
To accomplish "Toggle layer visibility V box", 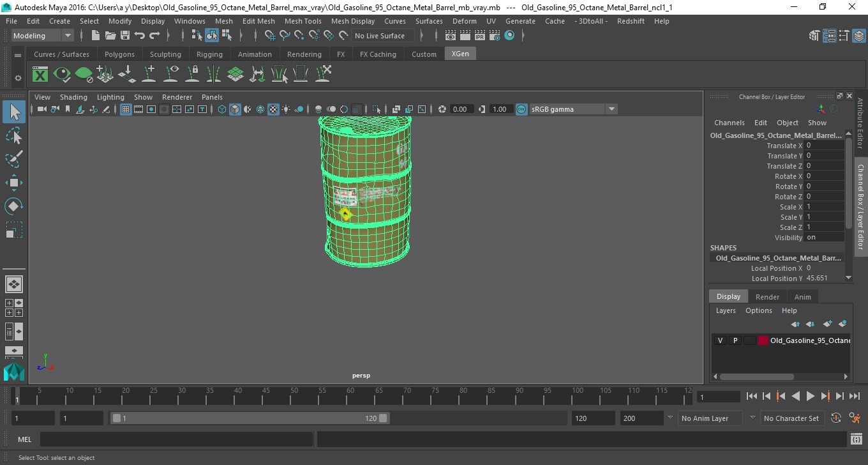I will 720,340.
